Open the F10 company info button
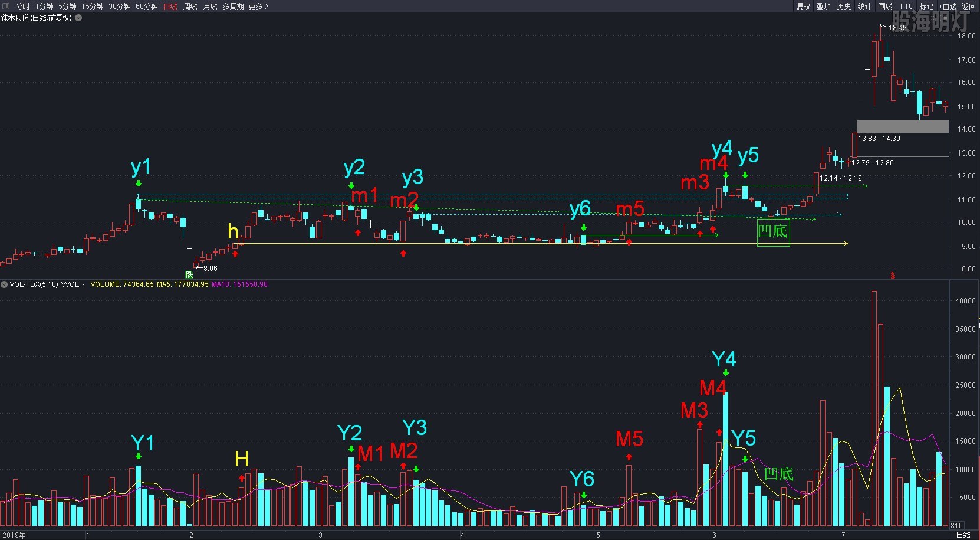The height and width of the screenshot is (540, 980). tap(906, 6)
